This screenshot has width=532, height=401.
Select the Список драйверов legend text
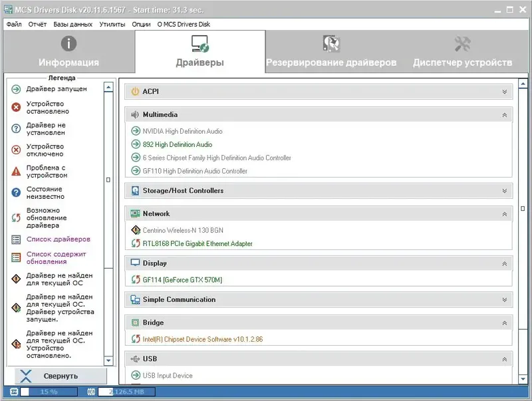pos(59,239)
